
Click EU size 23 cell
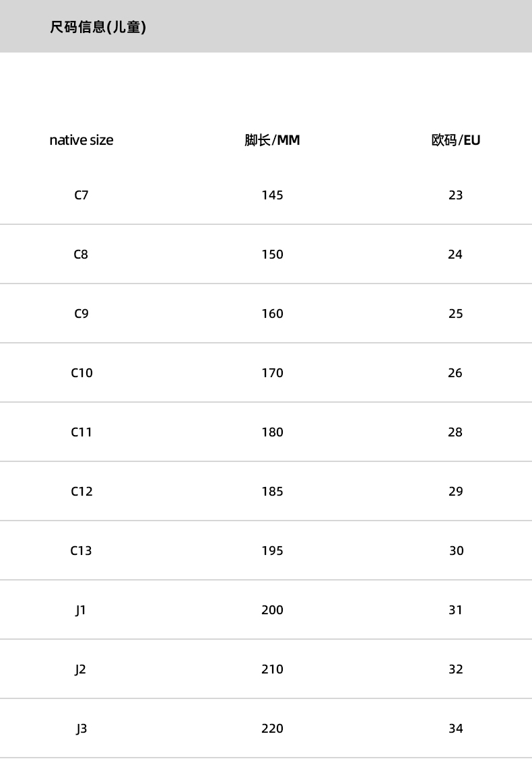(456, 195)
